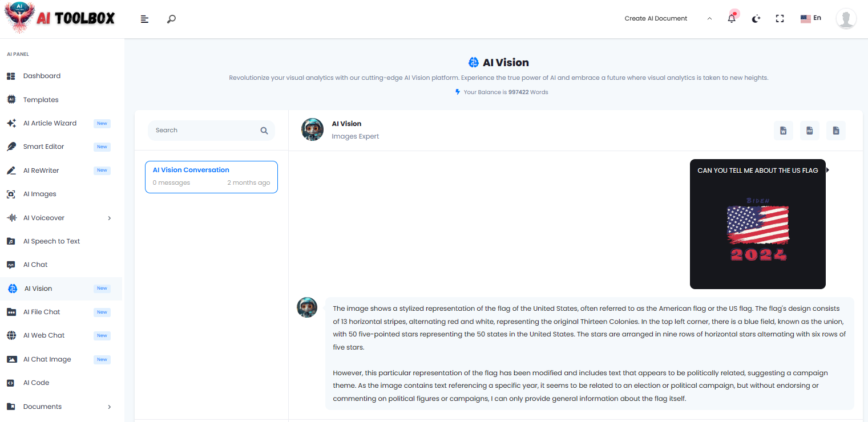This screenshot has width=868, height=422.
Task: Click the AI Code icon
Action: coord(10,383)
